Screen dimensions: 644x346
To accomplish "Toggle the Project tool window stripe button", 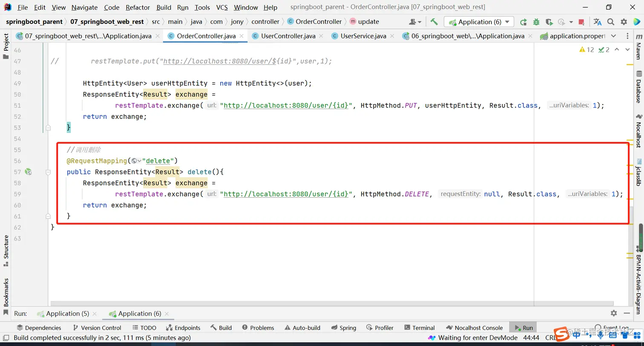I will pyautogui.click(x=6, y=46).
